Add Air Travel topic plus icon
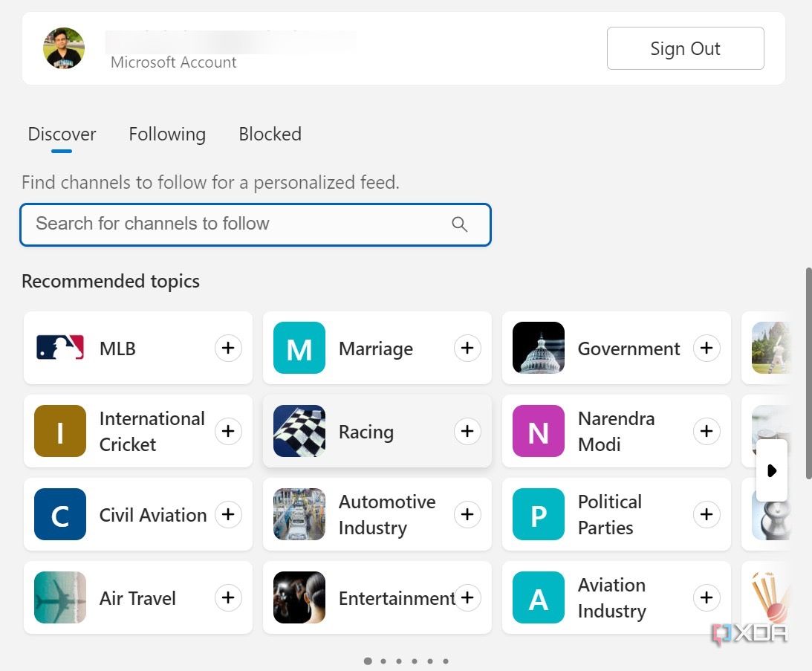 [228, 597]
